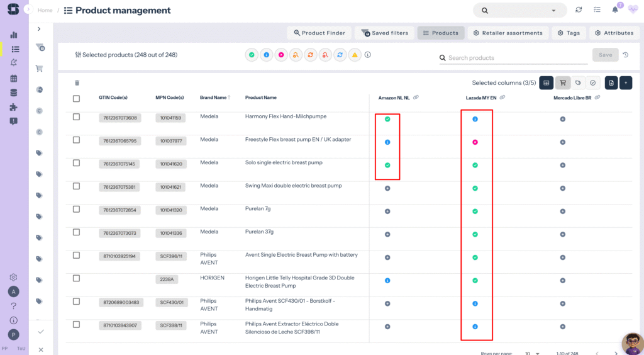Viewport: 644px width, 355px height.
Task: Click the trash delete icon above table
Action: tap(77, 82)
